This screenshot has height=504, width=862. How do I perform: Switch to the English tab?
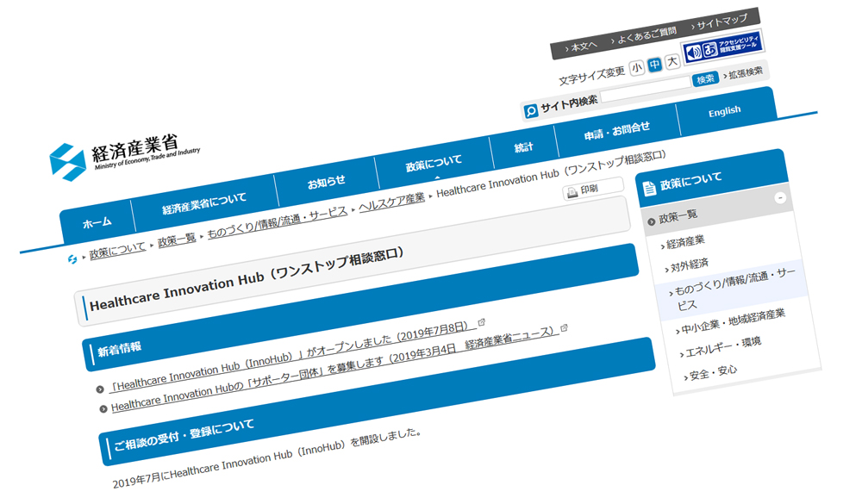point(725,109)
